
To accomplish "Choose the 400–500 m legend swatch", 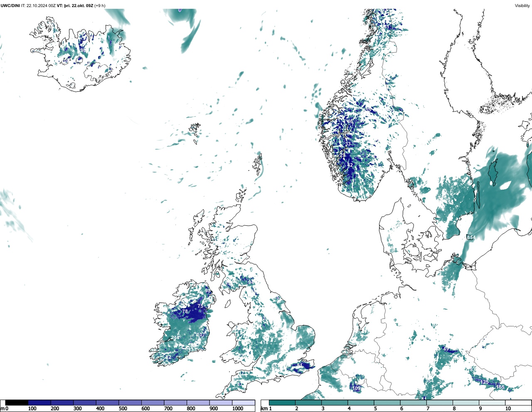I will tap(108, 403).
